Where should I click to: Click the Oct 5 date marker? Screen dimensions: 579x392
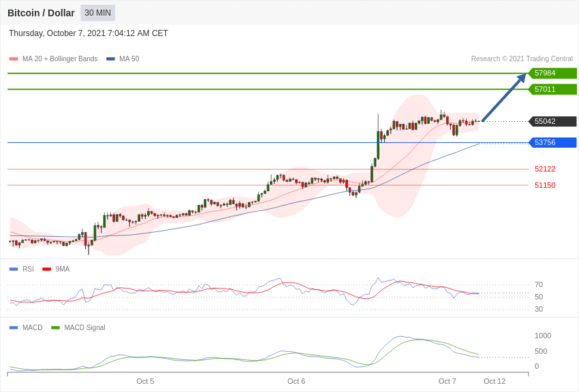pos(145,381)
